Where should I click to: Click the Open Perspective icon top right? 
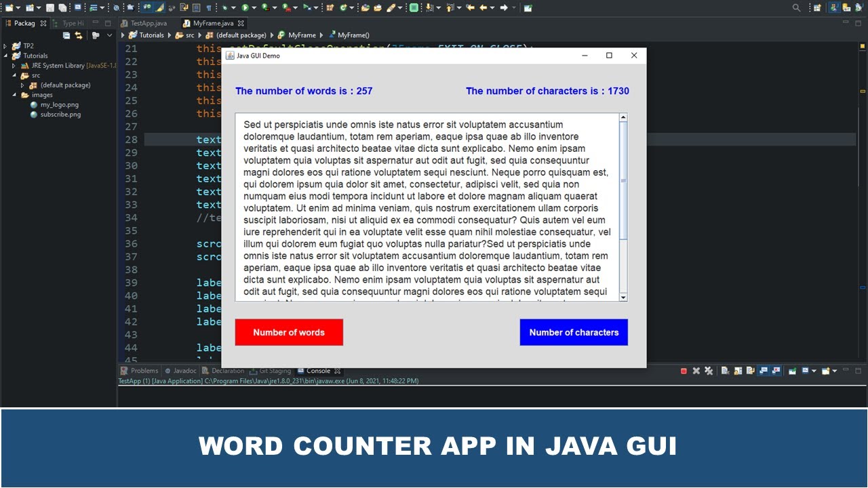tap(817, 7)
